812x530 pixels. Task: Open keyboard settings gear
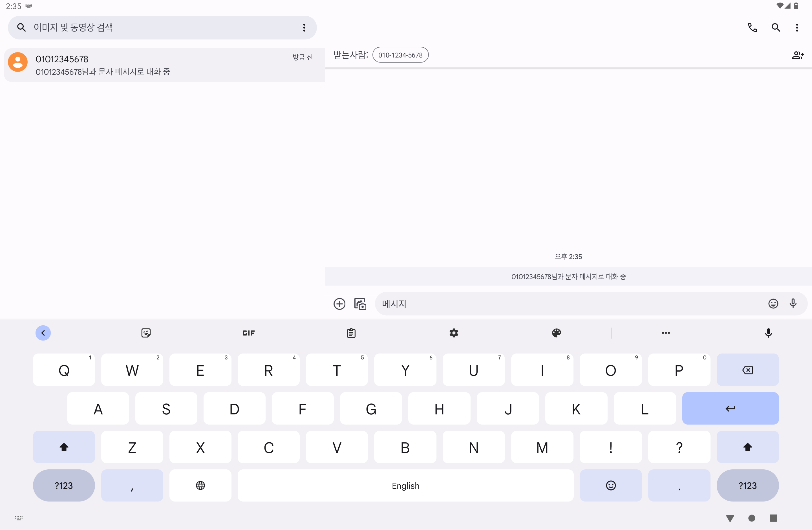click(x=453, y=333)
